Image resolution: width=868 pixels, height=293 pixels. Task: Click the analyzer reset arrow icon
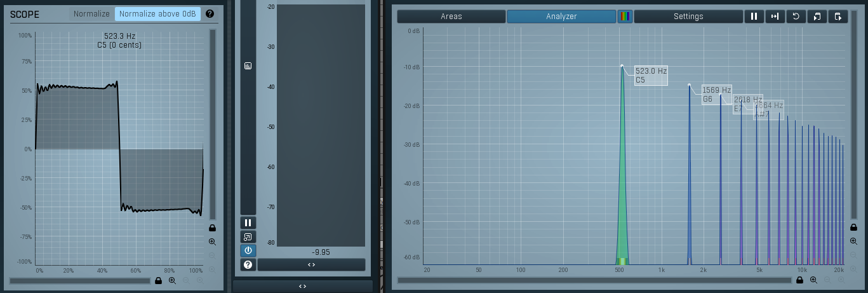[796, 17]
